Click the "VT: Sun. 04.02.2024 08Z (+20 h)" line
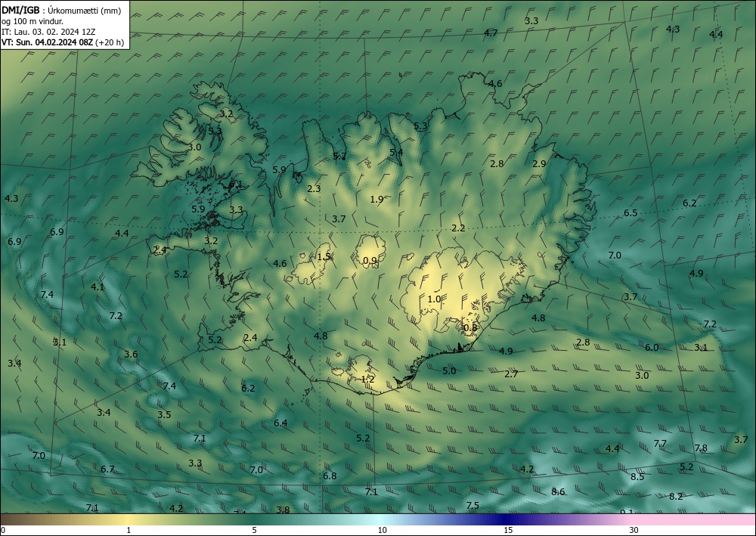Image resolution: width=756 pixels, height=536 pixels. (63, 42)
